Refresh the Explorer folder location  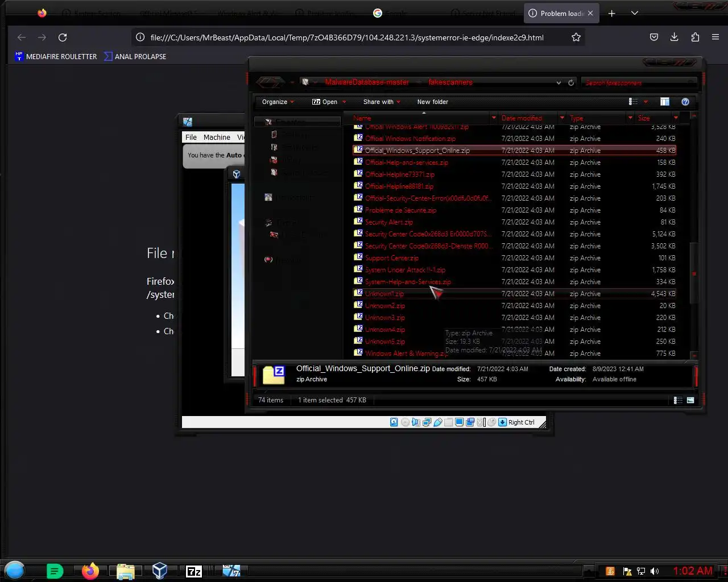(571, 82)
